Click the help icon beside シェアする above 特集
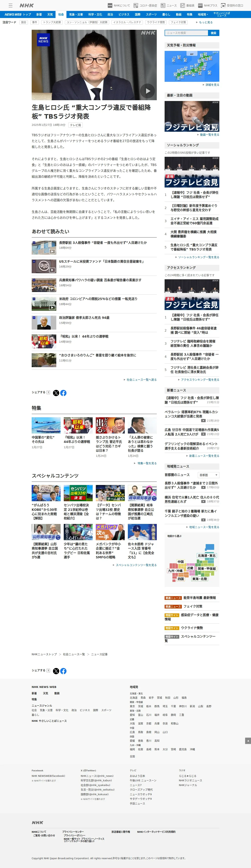This screenshot has width=251, height=868. tap(48, 393)
